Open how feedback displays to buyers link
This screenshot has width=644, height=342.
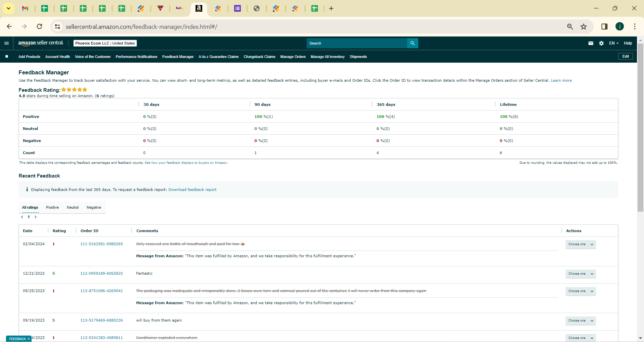click(186, 163)
